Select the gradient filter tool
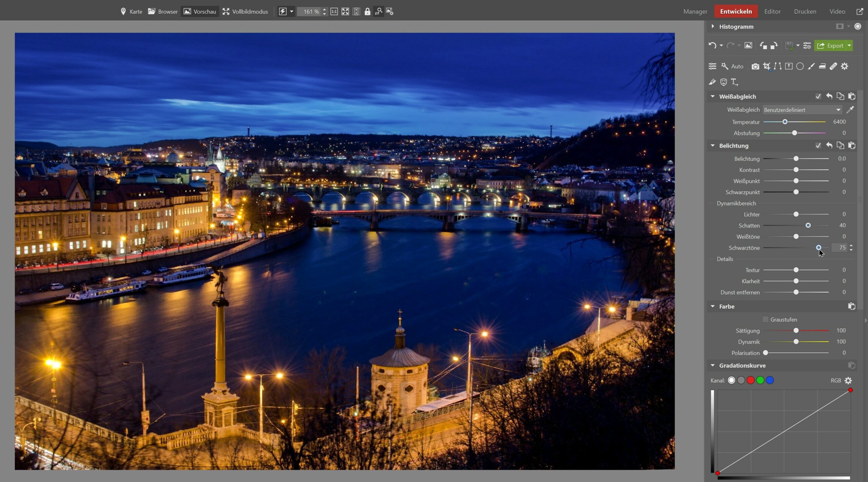Viewport: 868px width, 482px height. point(789,66)
